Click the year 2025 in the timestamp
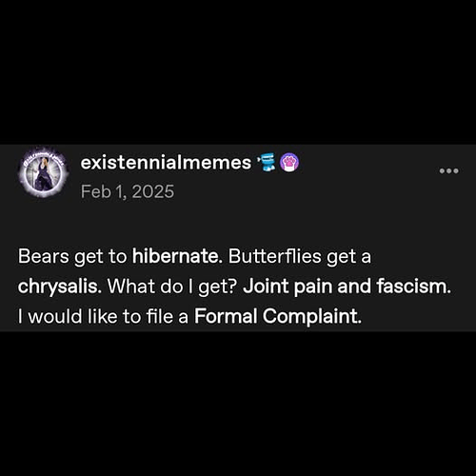 click(x=153, y=191)
